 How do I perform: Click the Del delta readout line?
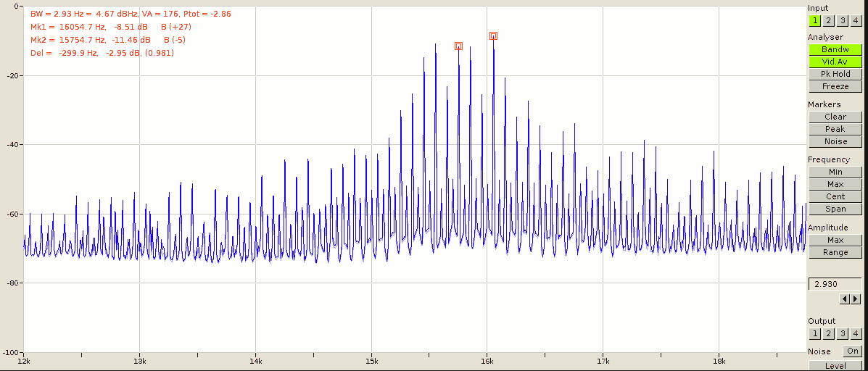[x=102, y=54]
